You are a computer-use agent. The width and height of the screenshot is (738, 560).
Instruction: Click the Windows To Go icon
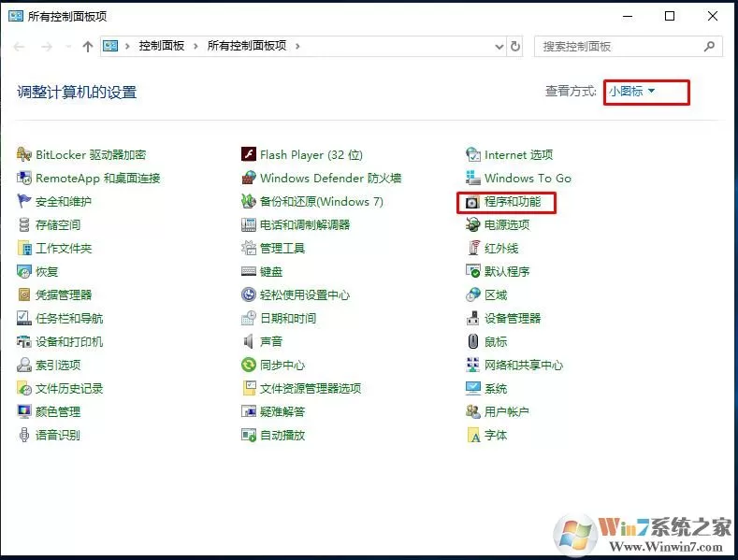[x=473, y=178]
